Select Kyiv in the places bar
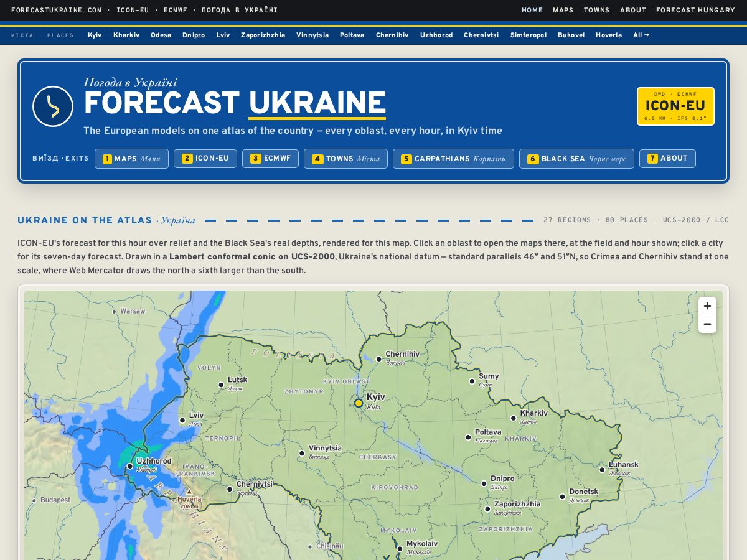747x560 pixels. click(95, 35)
